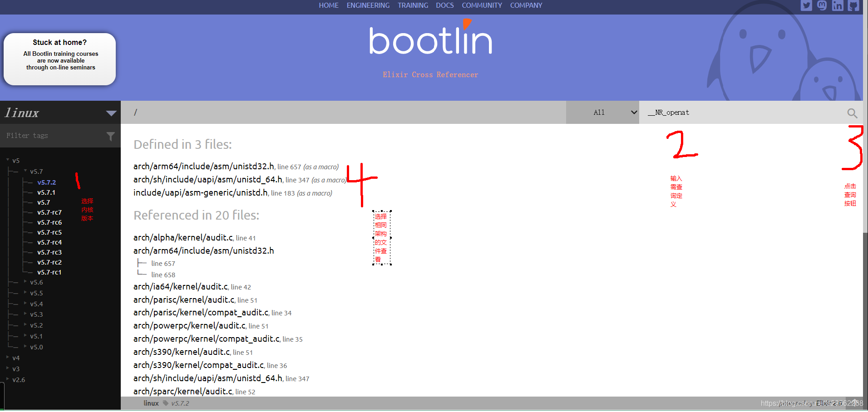Image resolution: width=868 pixels, height=412 pixels.
Task: Open the DOCS menu item
Action: pyautogui.click(x=445, y=5)
